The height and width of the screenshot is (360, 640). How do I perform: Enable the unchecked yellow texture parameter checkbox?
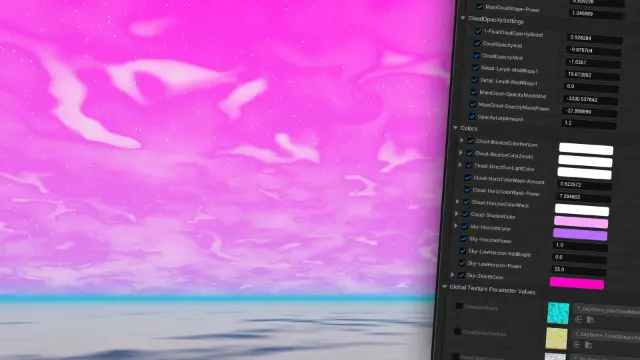coord(457,331)
